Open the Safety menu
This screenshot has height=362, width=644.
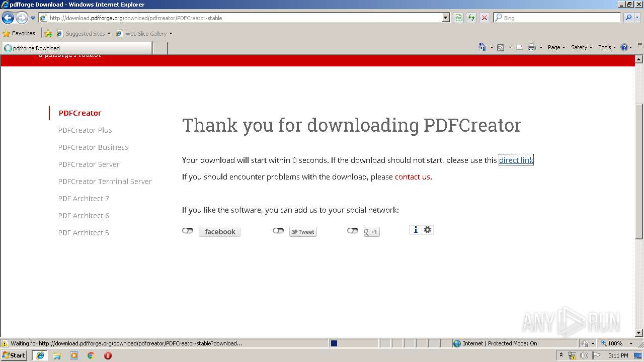[x=581, y=47]
